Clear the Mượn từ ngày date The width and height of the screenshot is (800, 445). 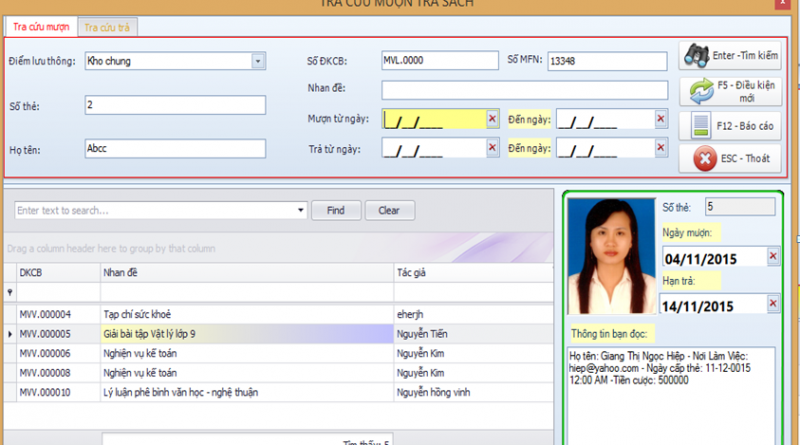pyautogui.click(x=492, y=119)
